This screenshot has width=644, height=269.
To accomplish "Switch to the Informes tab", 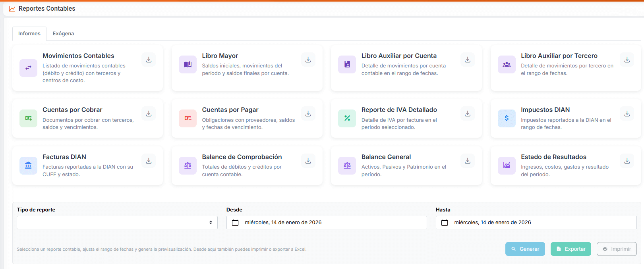I will (x=29, y=34).
